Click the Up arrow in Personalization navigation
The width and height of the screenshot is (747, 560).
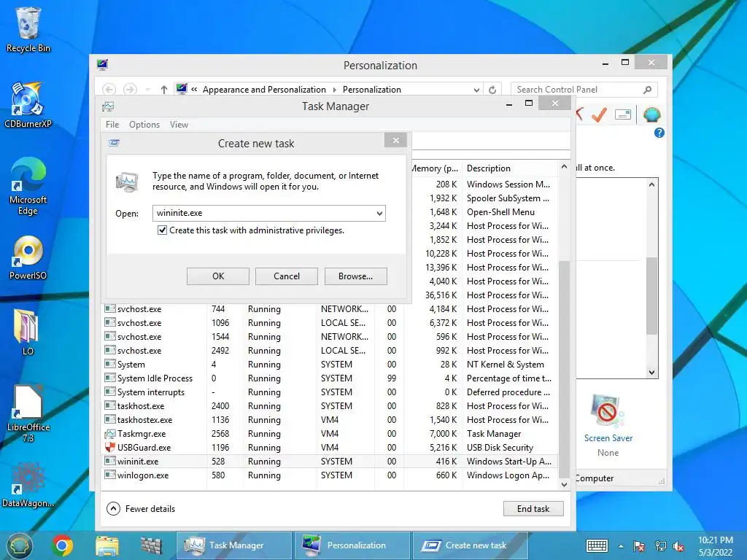[164, 90]
